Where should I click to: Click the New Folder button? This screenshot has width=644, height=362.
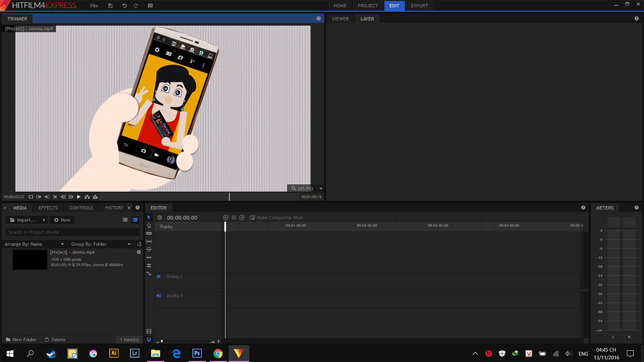21,339
